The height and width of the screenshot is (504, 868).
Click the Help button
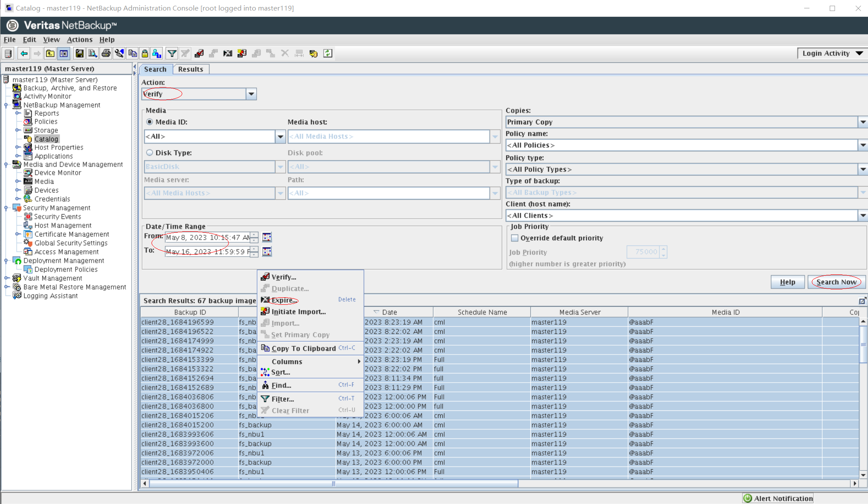787,282
